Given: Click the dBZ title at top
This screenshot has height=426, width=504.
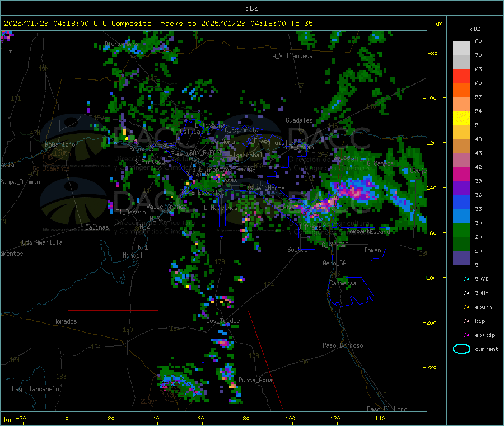Looking at the screenshot, I should click(x=251, y=8).
